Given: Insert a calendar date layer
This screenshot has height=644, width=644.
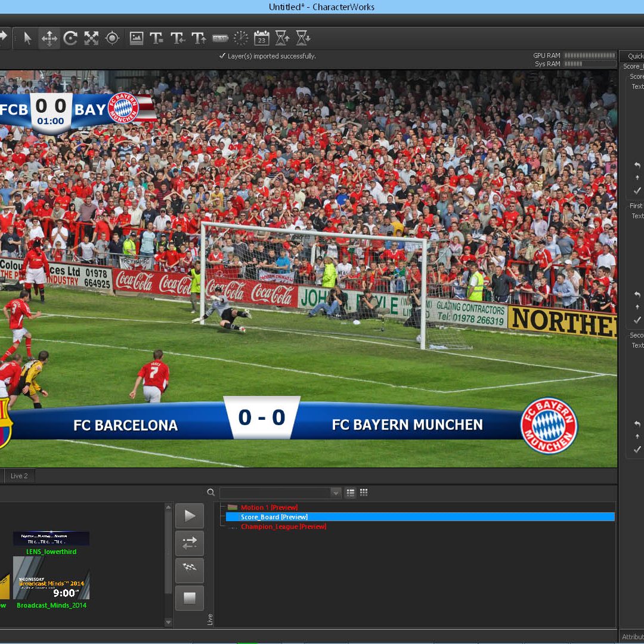Looking at the screenshot, I should pyautogui.click(x=262, y=38).
